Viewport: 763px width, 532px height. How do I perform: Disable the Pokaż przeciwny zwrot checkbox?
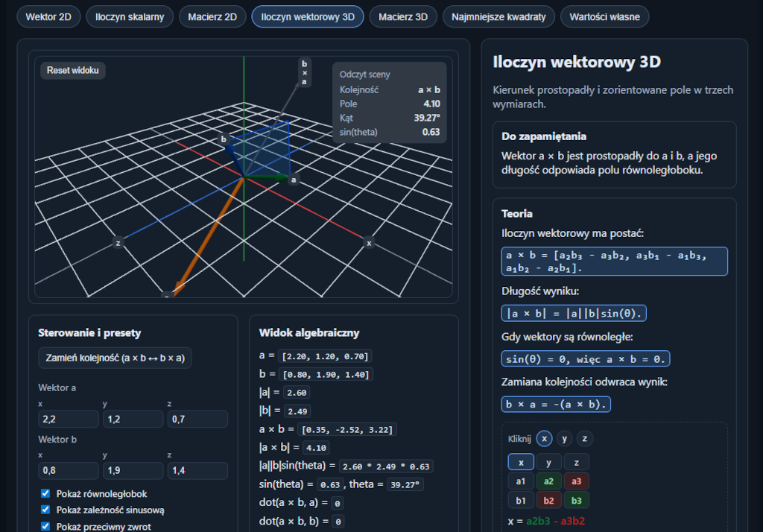45,526
